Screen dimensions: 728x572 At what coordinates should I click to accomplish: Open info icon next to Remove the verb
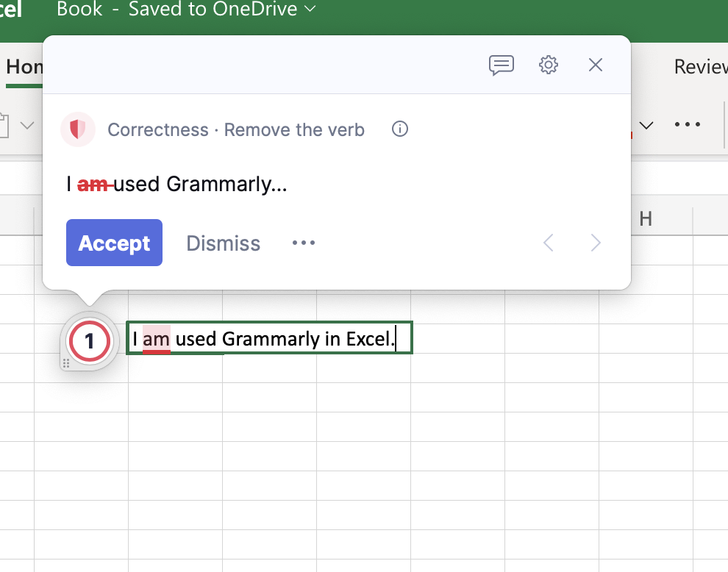pos(400,129)
